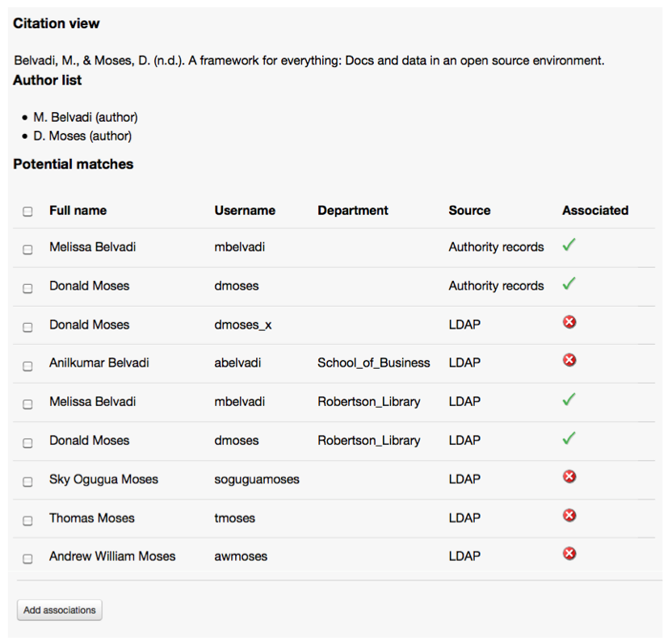Tick the checkbox next to dmoses_x row
This screenshot has height=641, width=672.
27,327
